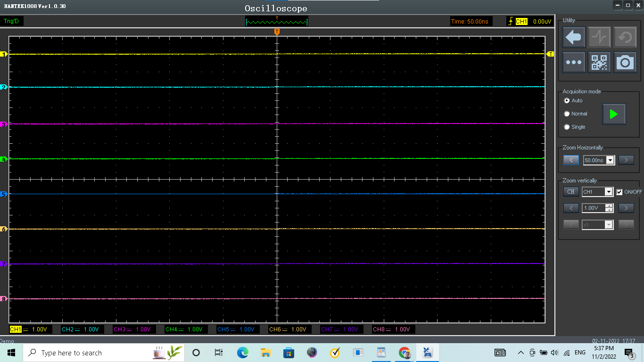Click the left arrow under Zoom Horizontally
This screenshot has height=362, width=644.
[x=571, y=160]
